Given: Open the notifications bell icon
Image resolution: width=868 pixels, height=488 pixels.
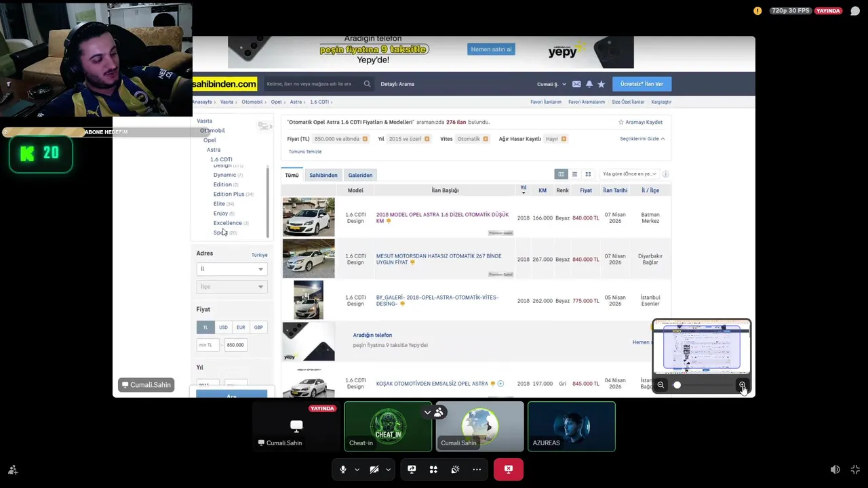Looking at the screenshot, I should click(589, 84).
